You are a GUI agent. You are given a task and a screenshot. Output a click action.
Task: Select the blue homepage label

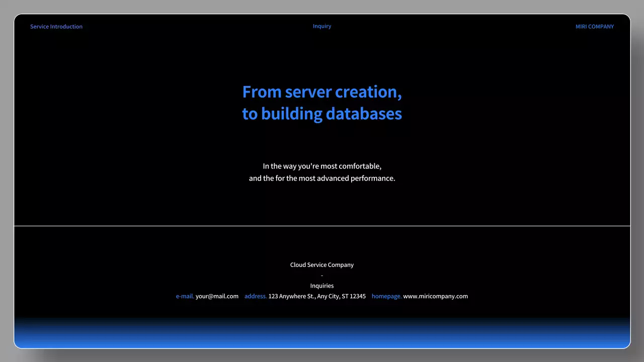(386, 296)
